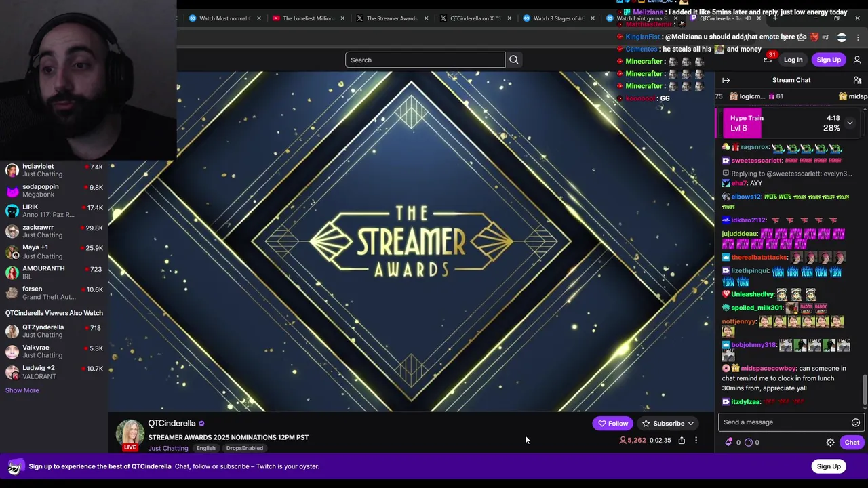
Task: Click the AMOURANTH channel avatar
Action: click(12, 272)
